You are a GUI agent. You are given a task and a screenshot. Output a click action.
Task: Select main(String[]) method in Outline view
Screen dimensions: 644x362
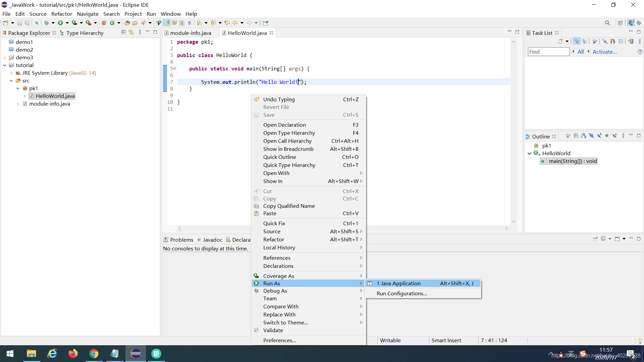click(x=572, y=161)
